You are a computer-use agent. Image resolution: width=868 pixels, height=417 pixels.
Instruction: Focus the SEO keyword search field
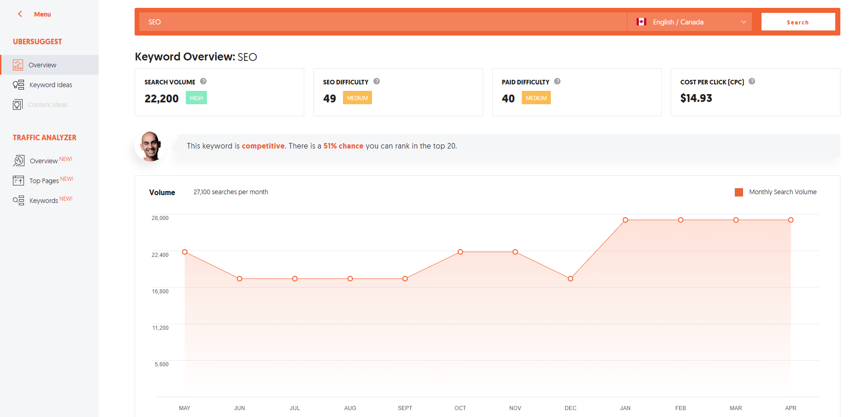[x=383, y=22]
